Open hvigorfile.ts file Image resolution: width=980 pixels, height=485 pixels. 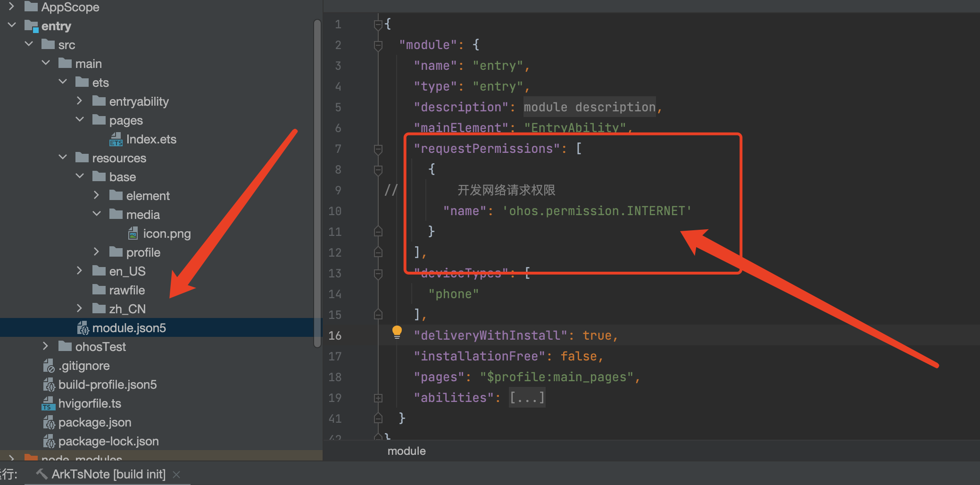(x=90, y=403)
